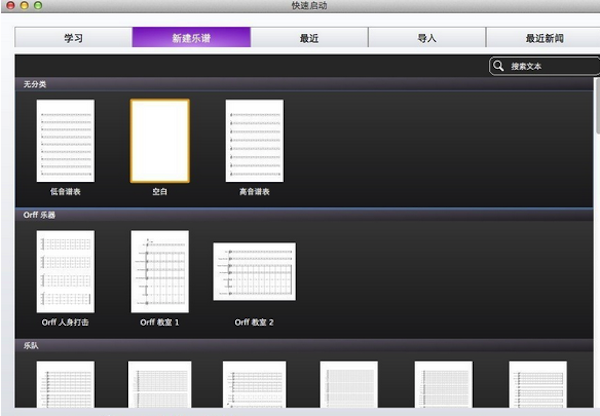Zoom the window with green button
Image resolution: width=600 pixels, height=416 pixels.
(x=38, y=5)
